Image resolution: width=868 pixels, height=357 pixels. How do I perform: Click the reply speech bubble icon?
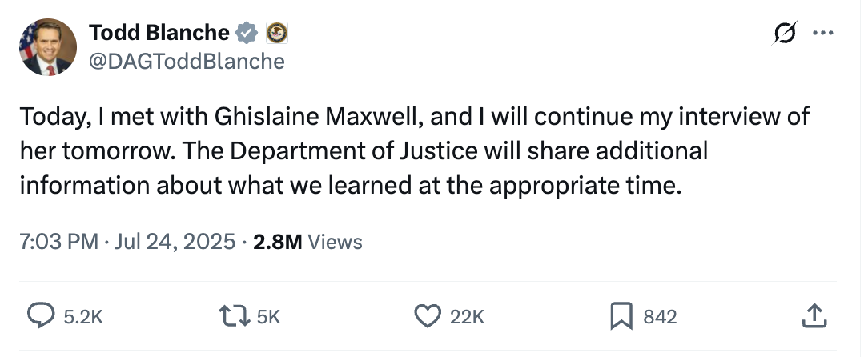click(x=41, y=317)
